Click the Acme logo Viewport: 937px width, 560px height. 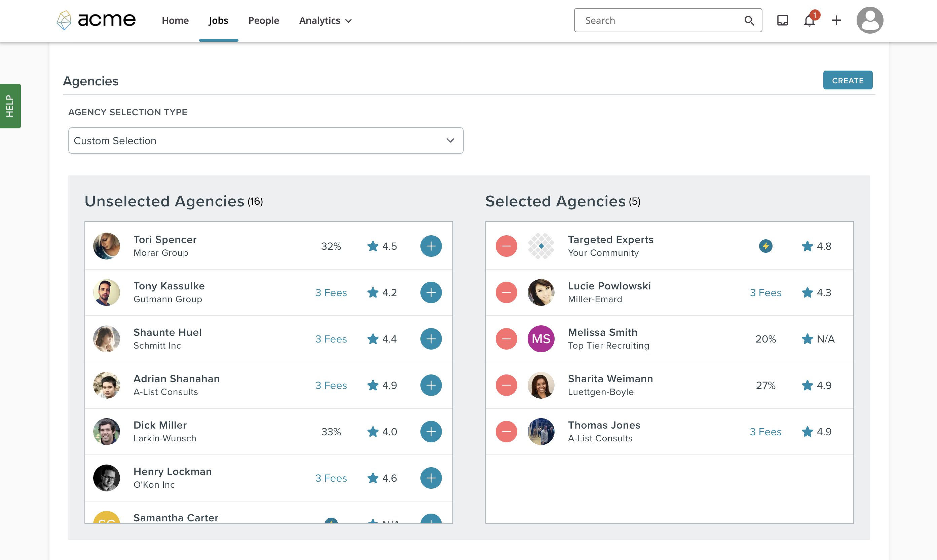96,21
